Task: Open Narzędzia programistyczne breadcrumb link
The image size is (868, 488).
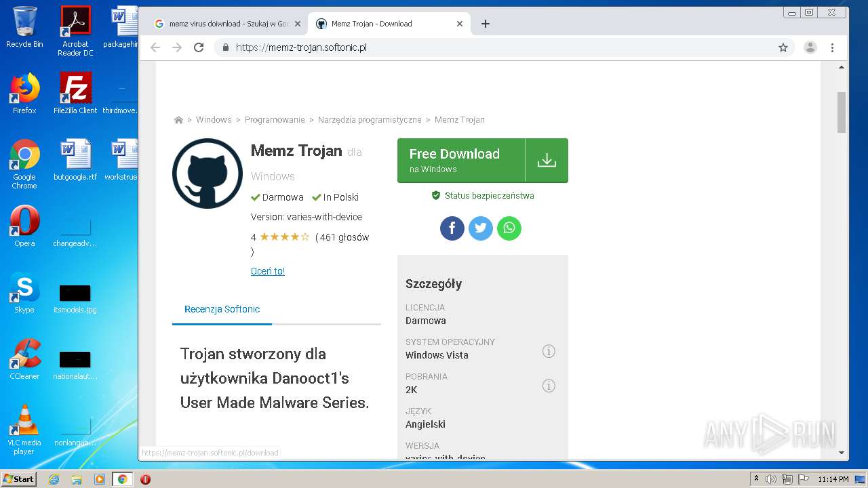Action: 370,120
